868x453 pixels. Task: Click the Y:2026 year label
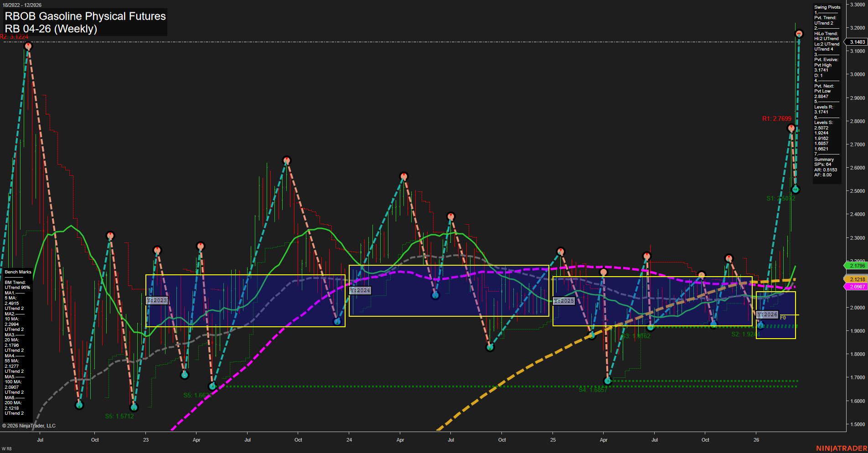click(x=766, y=314)
